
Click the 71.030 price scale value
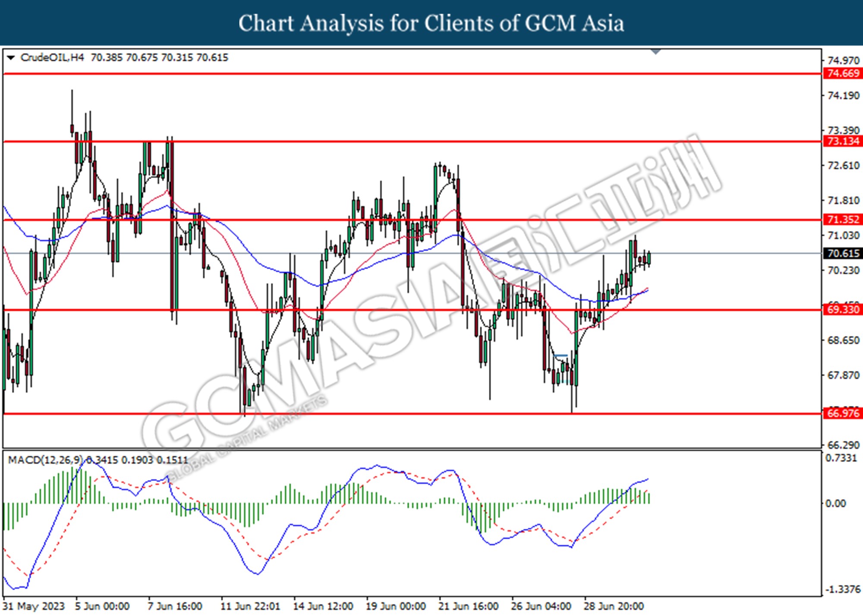[844, 235]
